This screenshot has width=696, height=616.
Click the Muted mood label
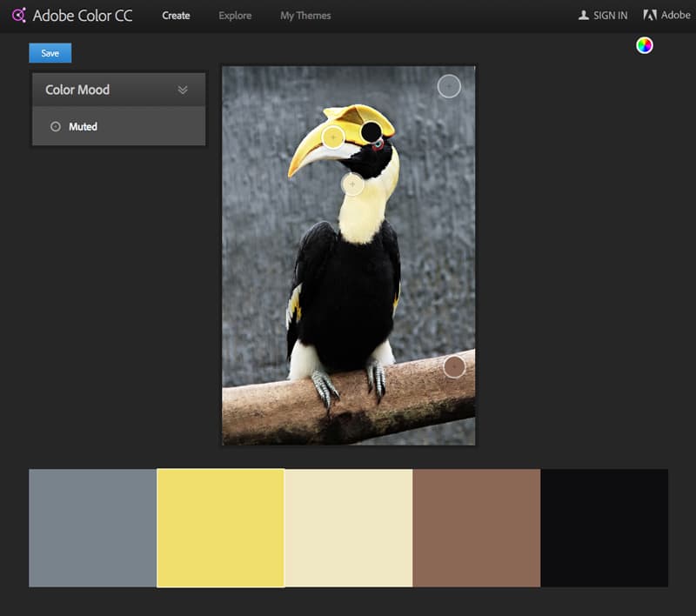[83, 126]
